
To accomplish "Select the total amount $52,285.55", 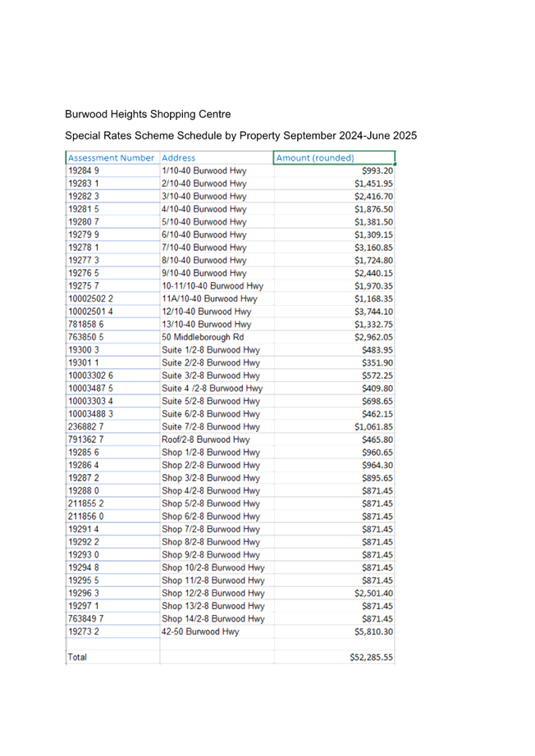I will [x=372, y=657].
